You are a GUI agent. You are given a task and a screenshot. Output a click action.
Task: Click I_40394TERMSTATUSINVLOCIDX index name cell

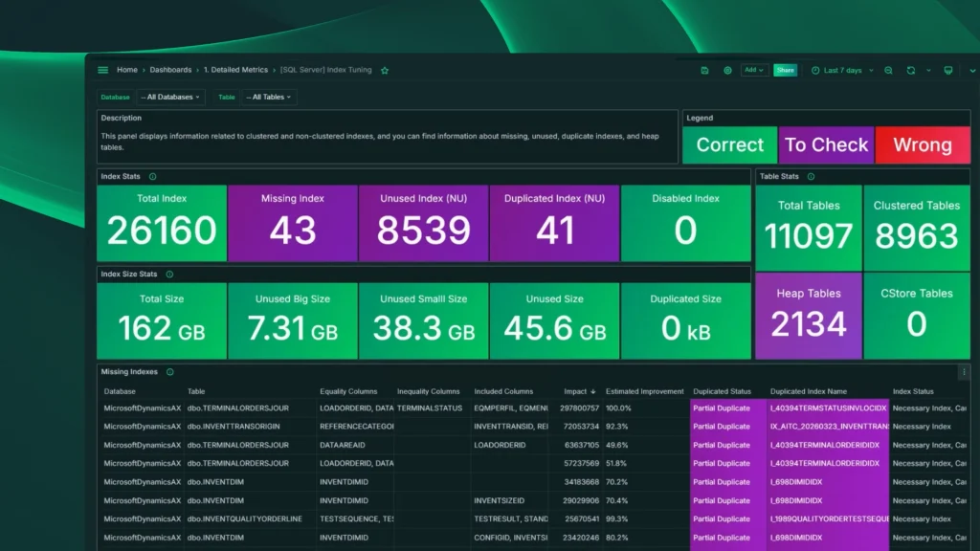(x=828, y=408)
